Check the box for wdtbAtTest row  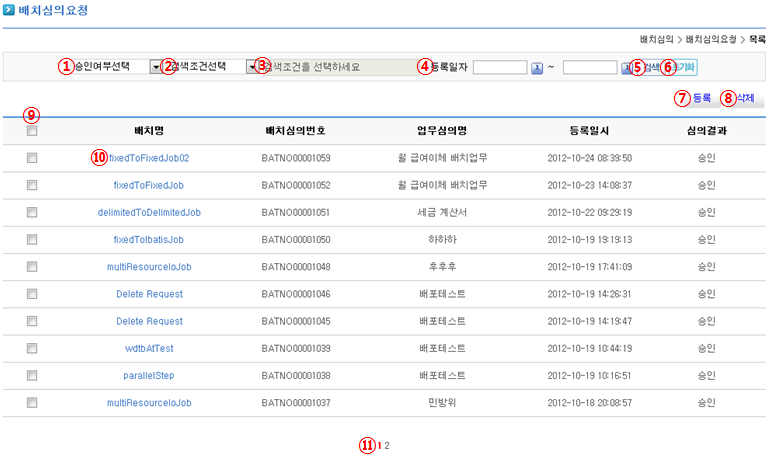coord(33,348)
